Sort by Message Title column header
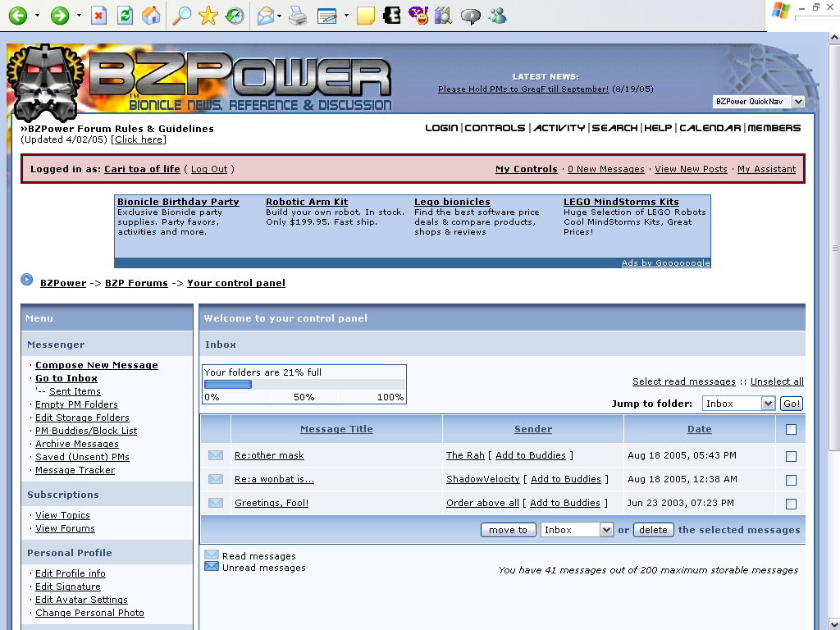Viewport: 840px width, 630px height. click(x=336, y=428)
